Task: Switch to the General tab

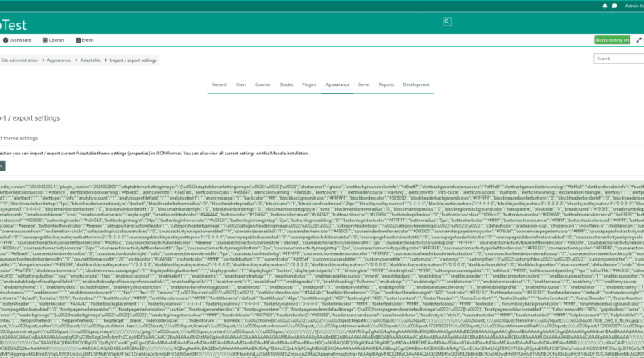Action: click(219, 84)
